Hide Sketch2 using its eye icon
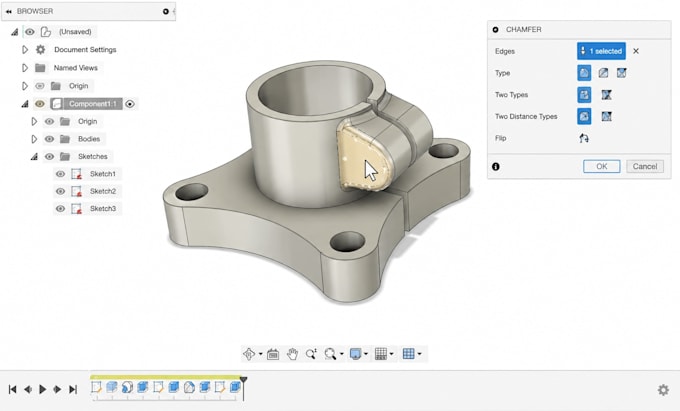The image size is (680, 411). coord(60,191)
